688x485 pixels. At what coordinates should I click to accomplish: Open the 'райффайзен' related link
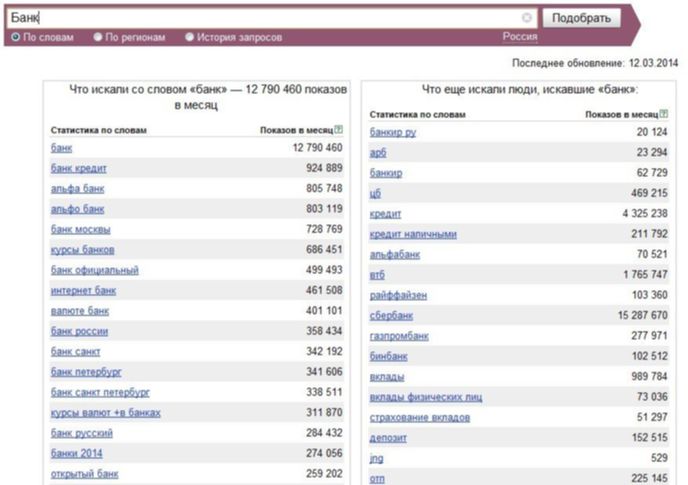[x=398, y=295]
